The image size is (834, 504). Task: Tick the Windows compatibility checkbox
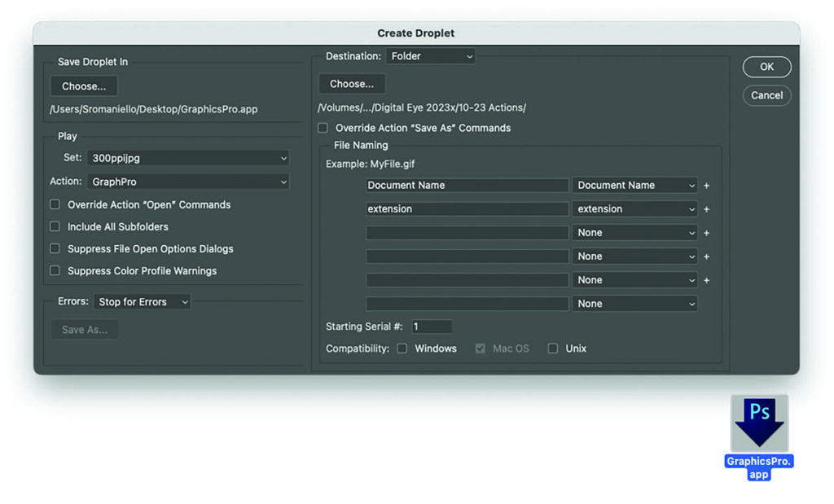tap(402, 348)
